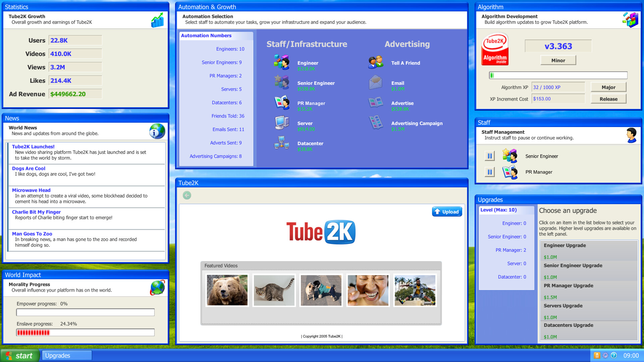Hire a Senior Engineer via its label
Screen dimensions: 644x362
pyautogui.click(x=316, y=83)
